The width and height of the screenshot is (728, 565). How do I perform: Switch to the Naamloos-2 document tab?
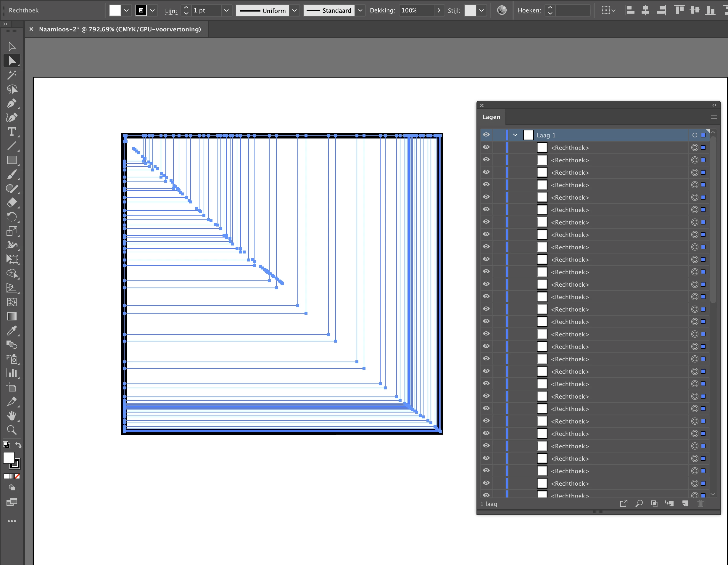pos(120,29)
